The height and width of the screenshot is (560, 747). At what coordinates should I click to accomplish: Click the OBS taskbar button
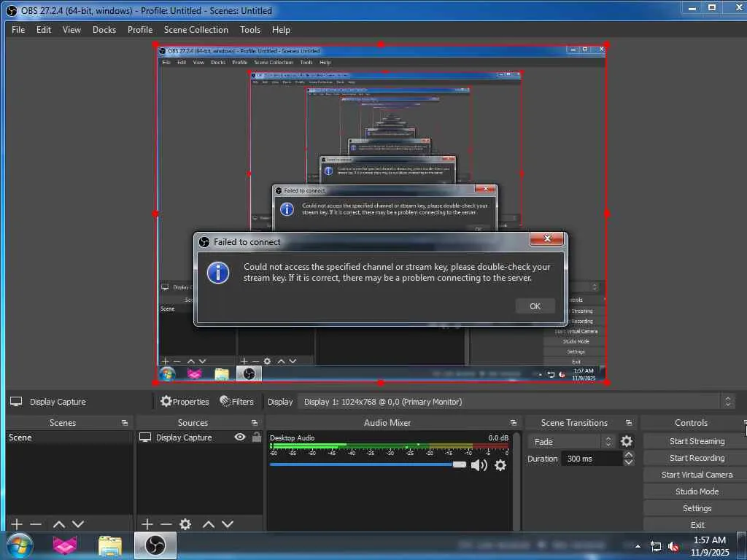pos(155,545)
